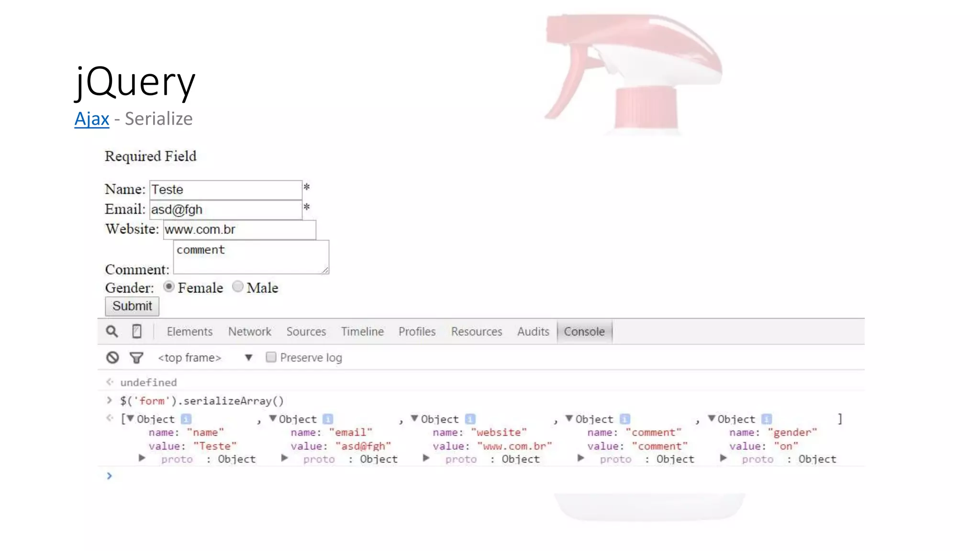The image size is (980, 551).
Task: Click the "undefined" console output
Action: (148, 383)
